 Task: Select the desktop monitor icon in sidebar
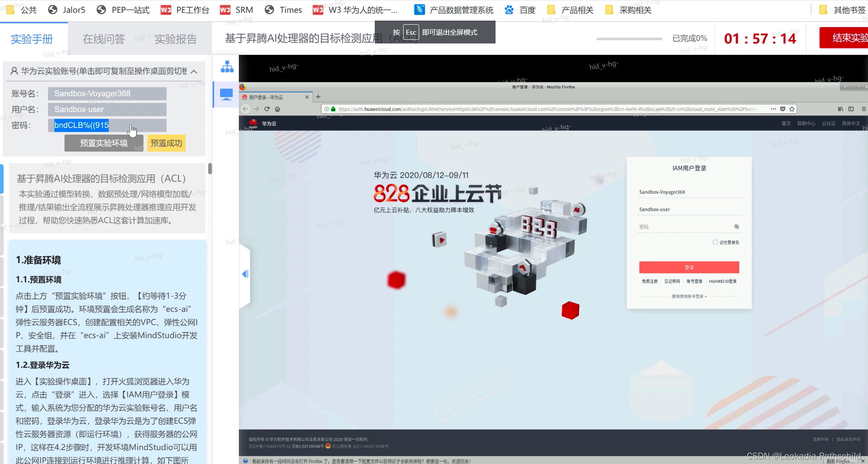click(226, 95)
